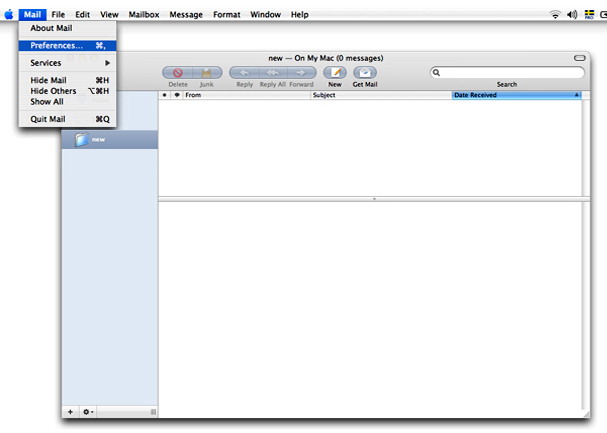The height and width of the screenshot is (433, 607).
Task: Click the message list vertical scrollbar
Action: [586, 148]
